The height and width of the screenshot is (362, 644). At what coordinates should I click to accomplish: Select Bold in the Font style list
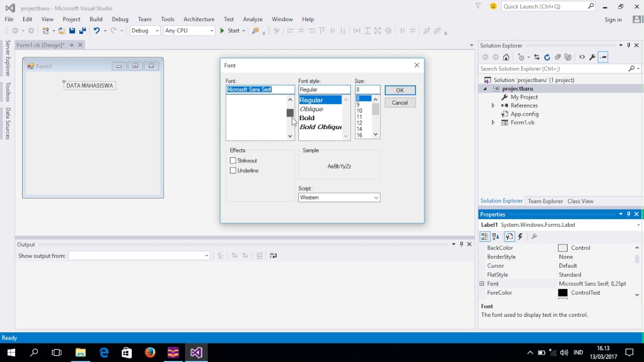(307, 118)
